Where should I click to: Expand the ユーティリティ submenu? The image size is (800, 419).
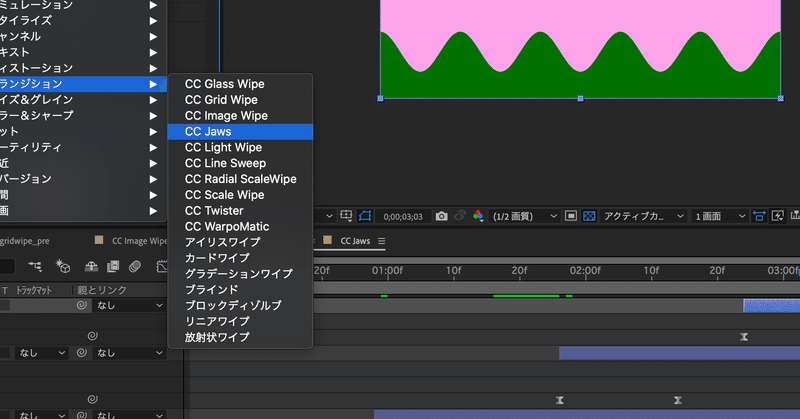click(83, 147)
